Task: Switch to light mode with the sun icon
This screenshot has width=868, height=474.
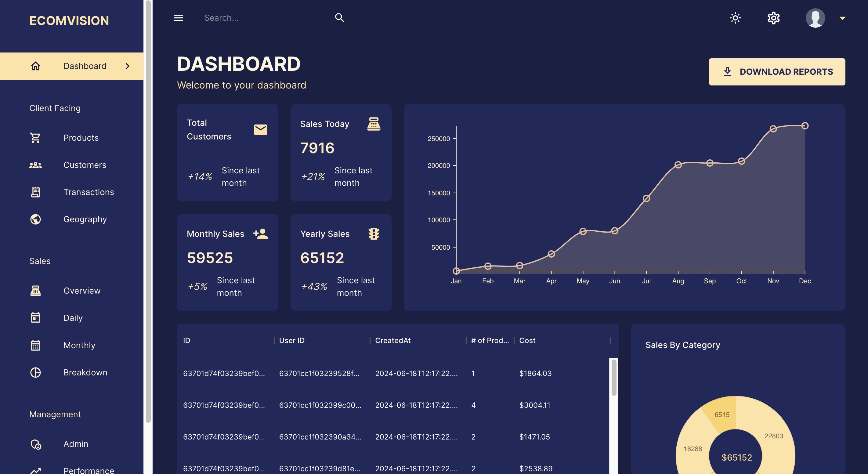Action: coord(735,18)
